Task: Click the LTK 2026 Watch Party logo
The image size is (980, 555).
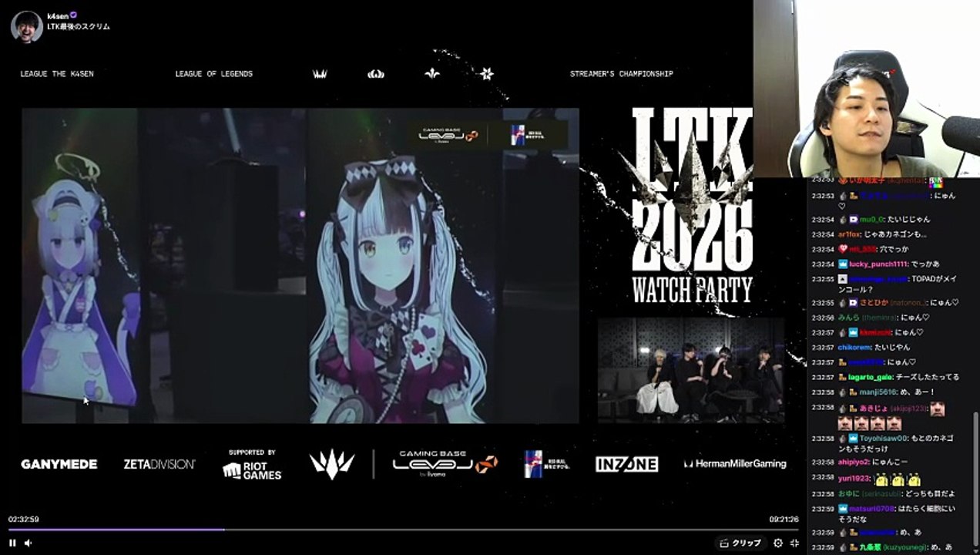Action: point(692,204)
